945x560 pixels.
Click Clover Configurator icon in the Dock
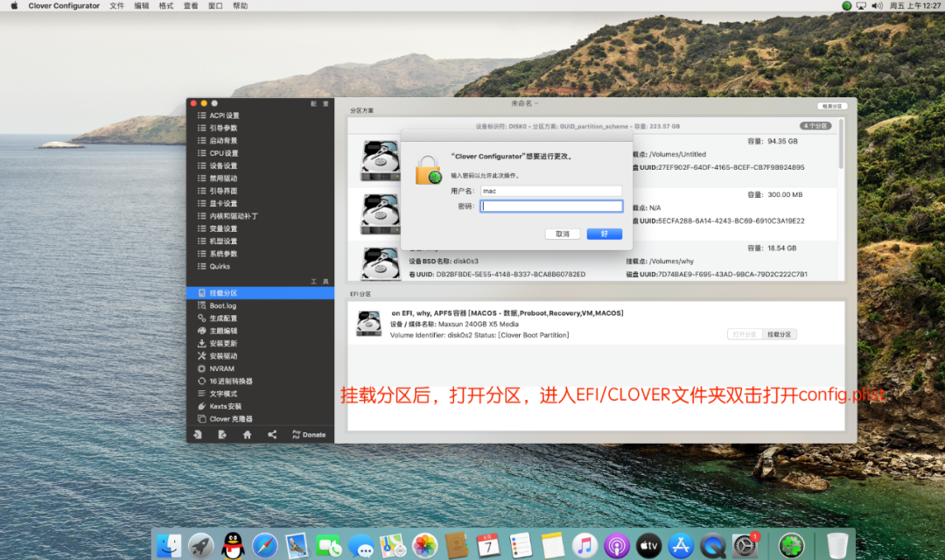coord(791,546)
